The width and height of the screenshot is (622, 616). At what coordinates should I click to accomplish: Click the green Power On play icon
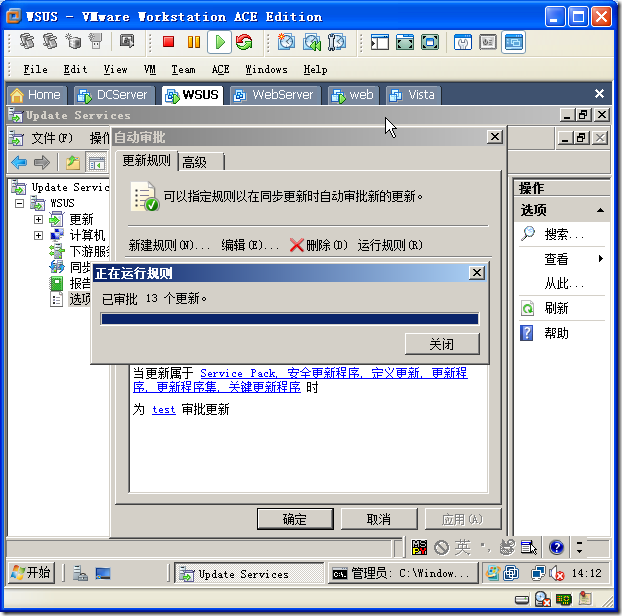219,42
